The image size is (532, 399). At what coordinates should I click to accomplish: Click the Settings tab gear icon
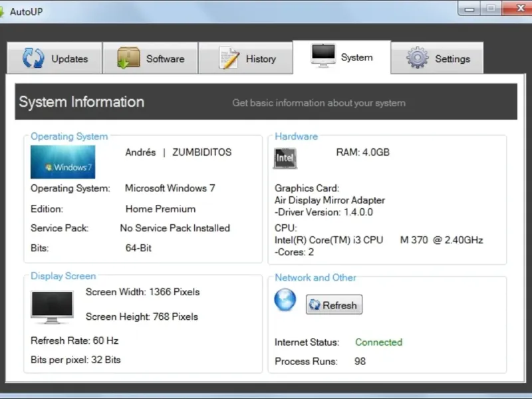[418, 59]
